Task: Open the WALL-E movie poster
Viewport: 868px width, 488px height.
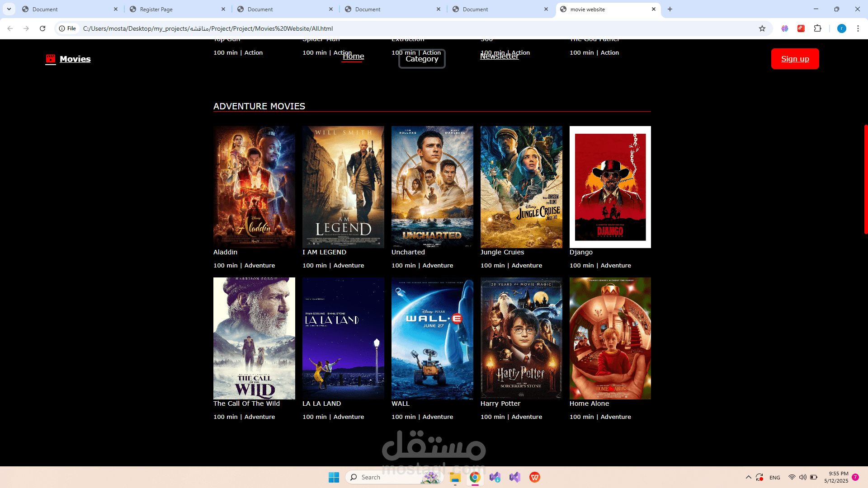Action: (432, 338)
